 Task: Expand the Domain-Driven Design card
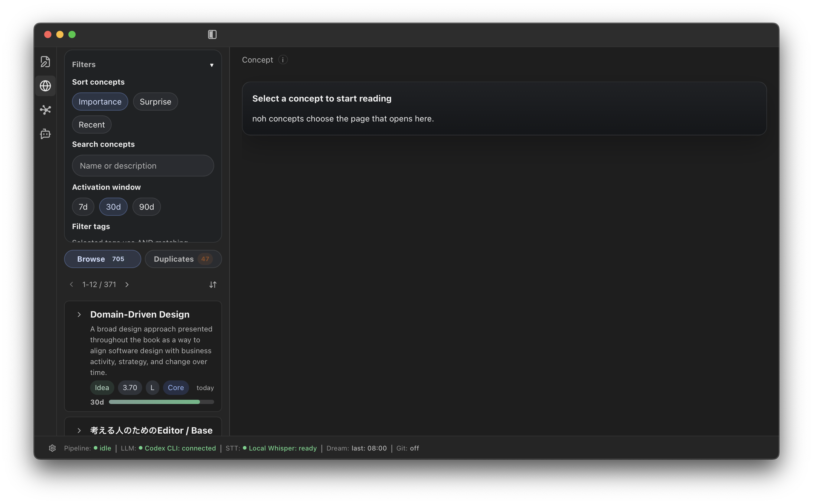pos(79,314)
